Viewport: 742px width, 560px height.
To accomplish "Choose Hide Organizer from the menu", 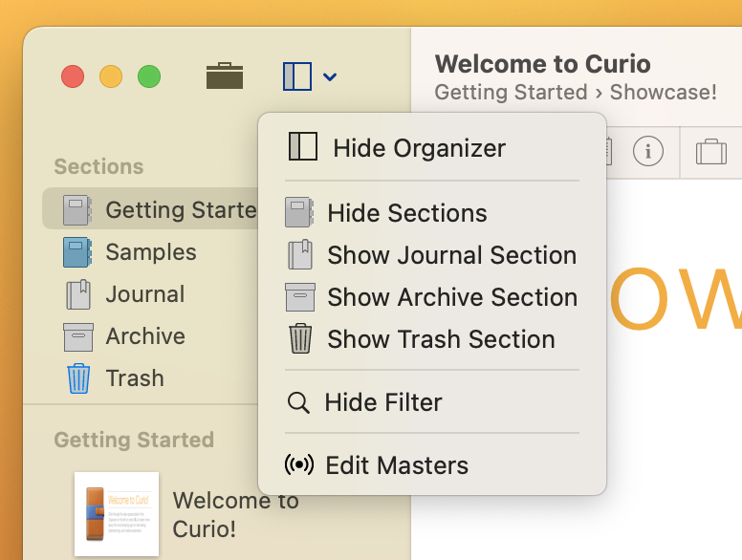I will (432, 148).
